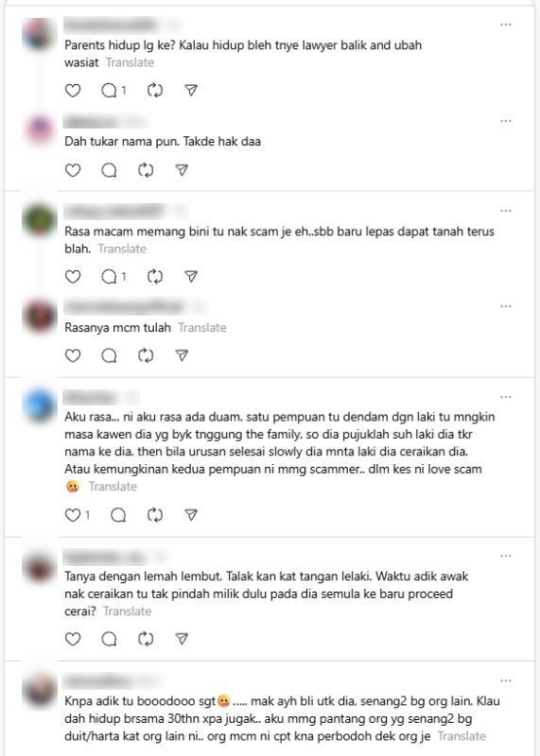Translate the 'Knpa adik tu booodooo' comment
Viewport: 540px width, 756px height.
coord(462,736)
